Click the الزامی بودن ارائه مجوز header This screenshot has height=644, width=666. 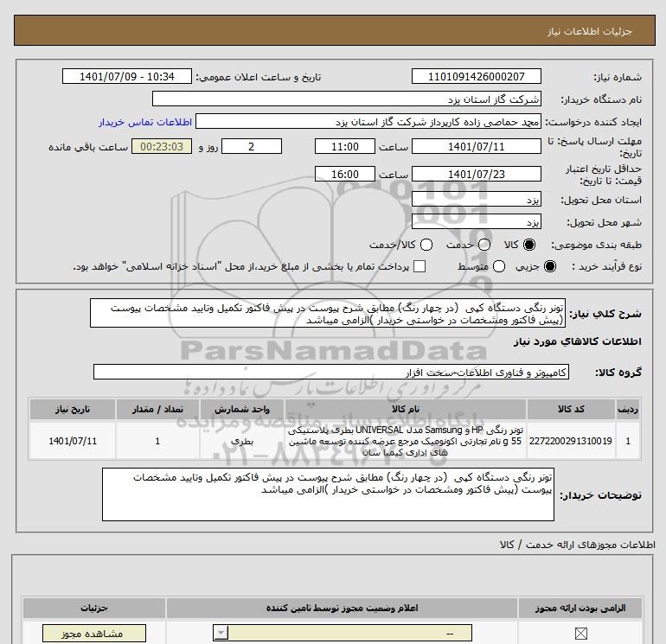click(x=580, y=608)
